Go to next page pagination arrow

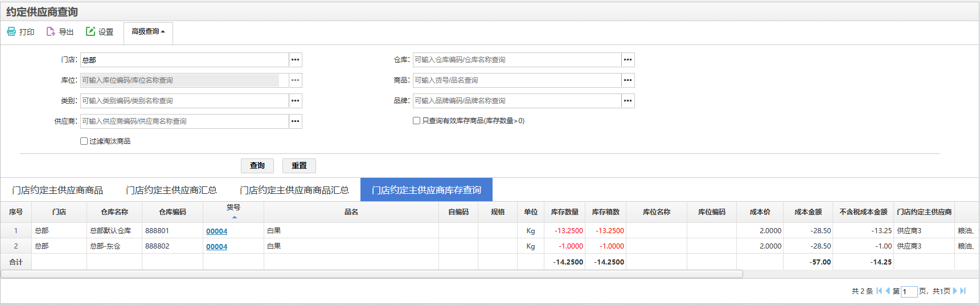[955, 291]
